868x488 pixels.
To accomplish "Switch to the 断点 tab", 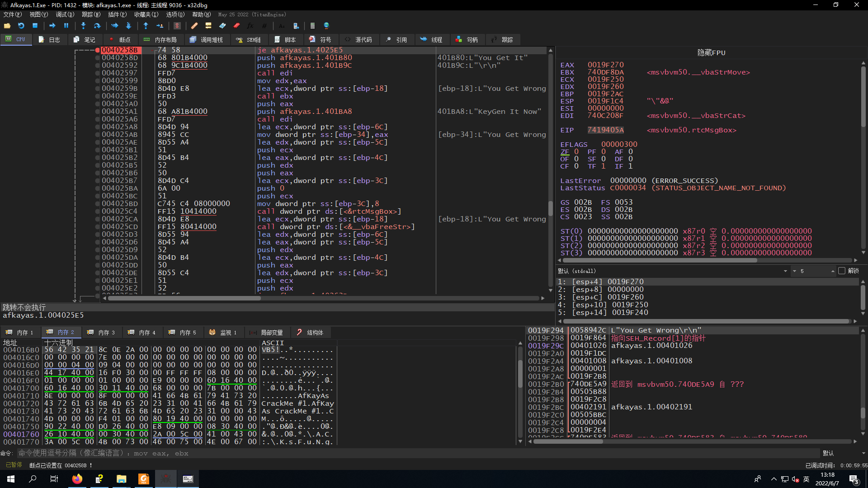I will click(120, 40).
